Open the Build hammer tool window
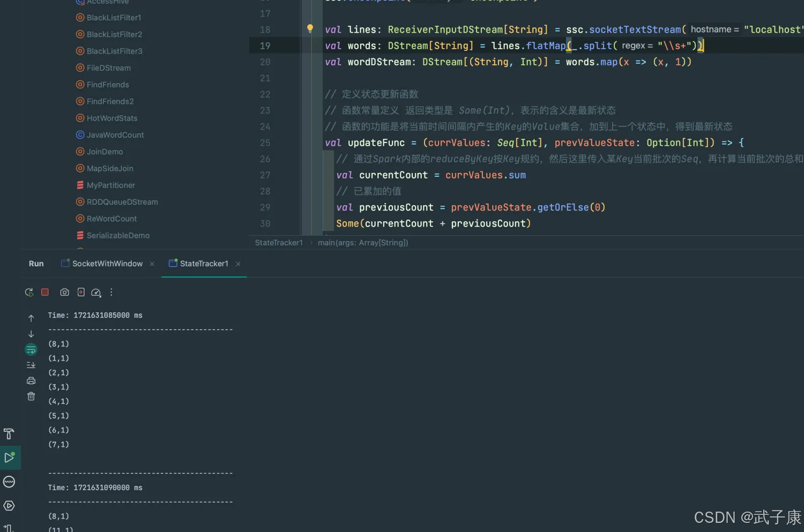This screenshot has width=804, height=532. click(9, 434)
